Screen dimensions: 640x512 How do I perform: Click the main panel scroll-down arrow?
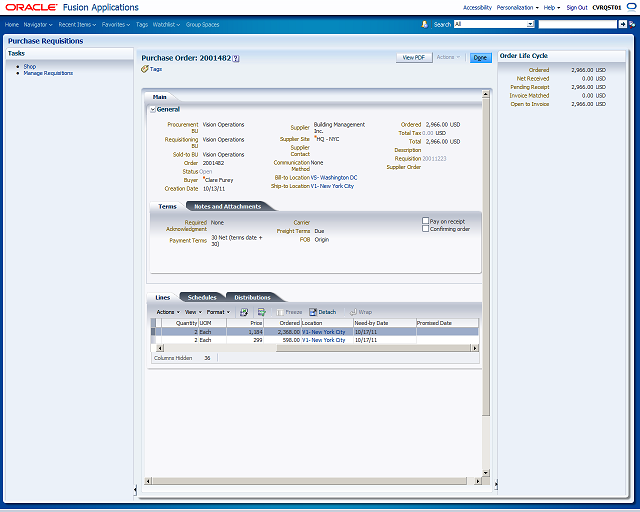tap(486, 473)
